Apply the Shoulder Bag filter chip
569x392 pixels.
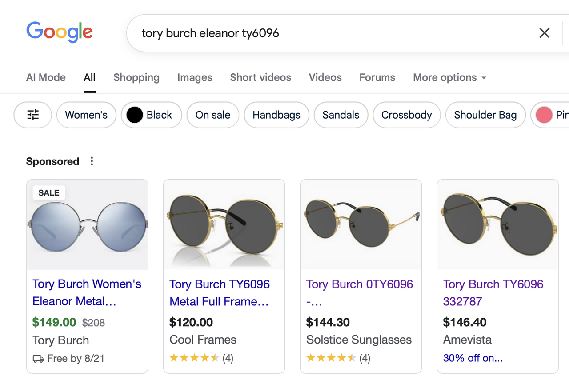pyautogui.click(x=485, y=115)
